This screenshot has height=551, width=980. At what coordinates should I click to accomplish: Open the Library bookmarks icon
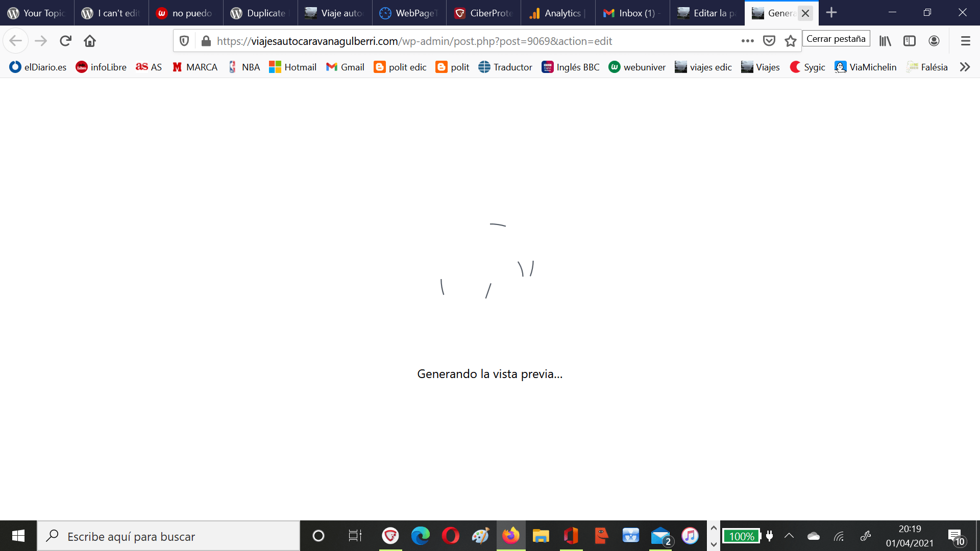tap(885, 41)
